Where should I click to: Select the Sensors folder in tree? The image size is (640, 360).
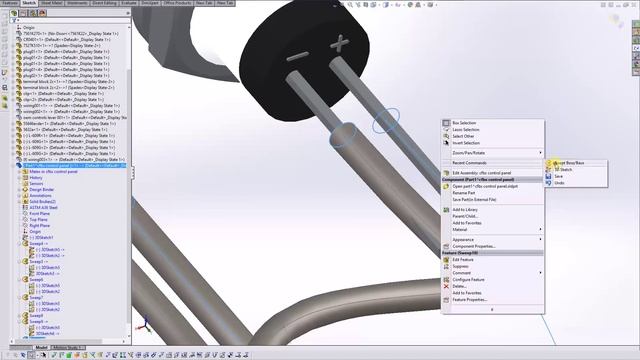[36, 184]
